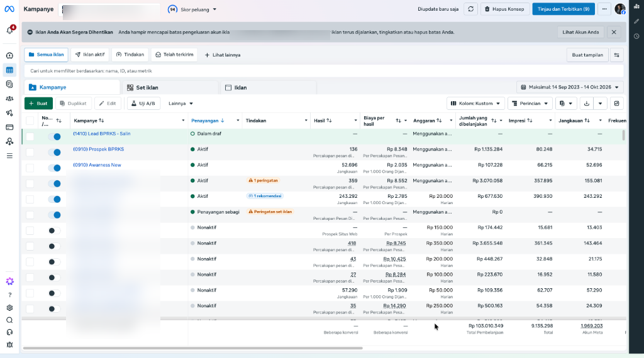Click the rightmost icon in the table toolbar
This screenshot has height=358, width=644.
point(616,104)
